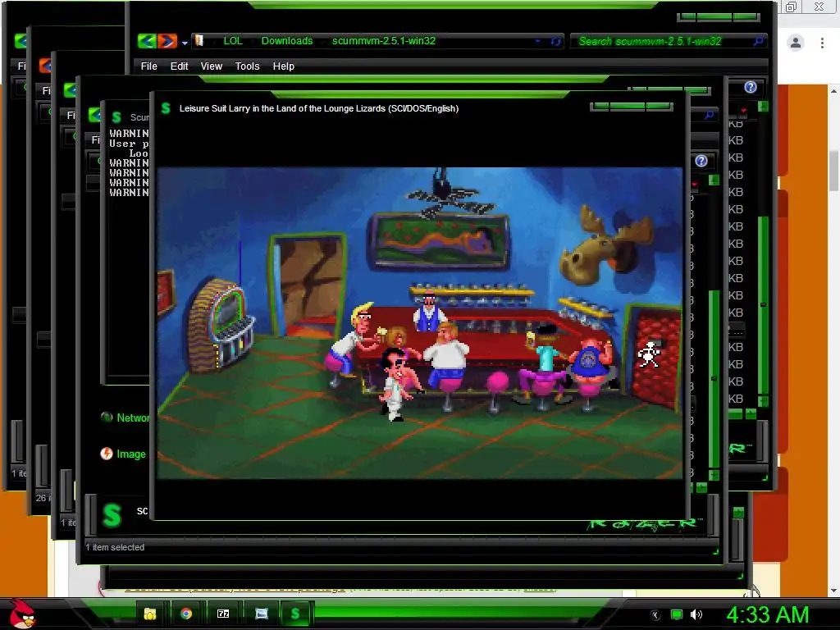
Task: Open the View menu
Action: coord(211,66)
